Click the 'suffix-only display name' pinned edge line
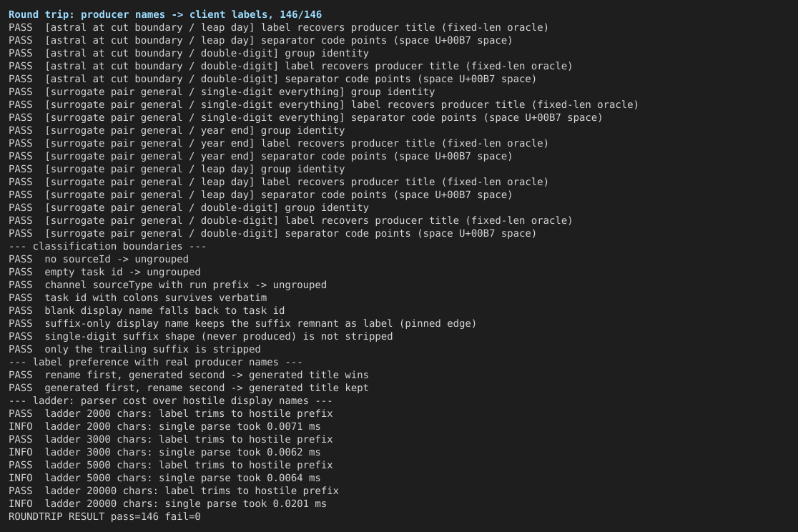 click(242, 324)
